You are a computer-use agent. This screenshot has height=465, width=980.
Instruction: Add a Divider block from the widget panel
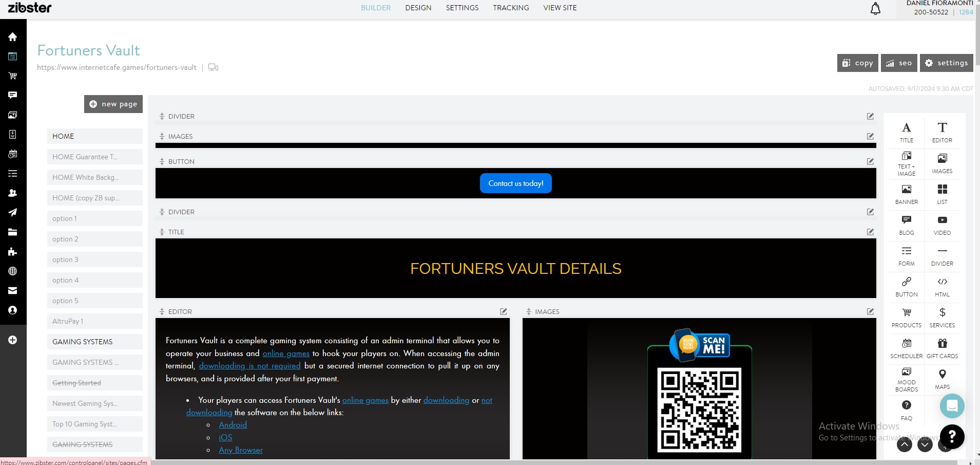tap(942, 256)
